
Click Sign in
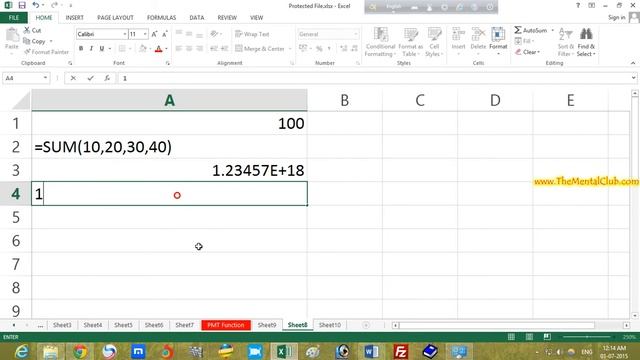coord(616,17)
